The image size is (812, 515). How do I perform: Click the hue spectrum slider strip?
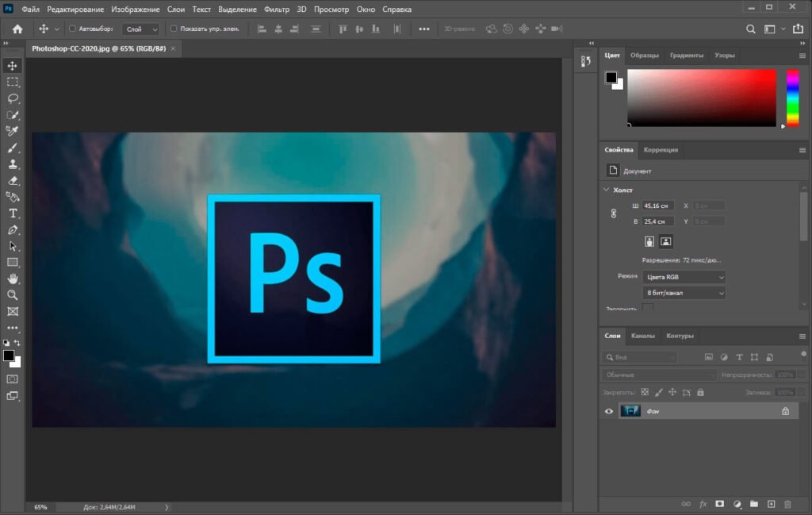[x=793, y=98]
